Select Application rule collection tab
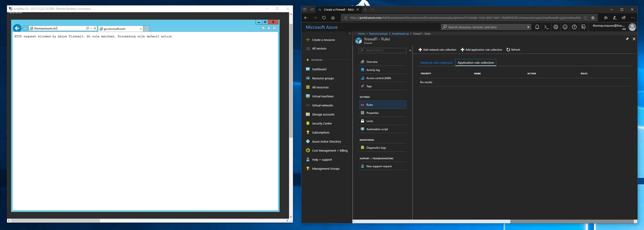The height and width of the screenshot is (230, 644). tap(475, 63)
